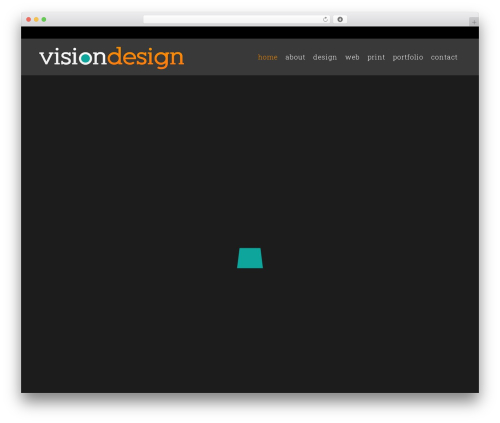Go to the about page
Image resolution: width=500 pixels, height=423 pixels.
(295, 57)
